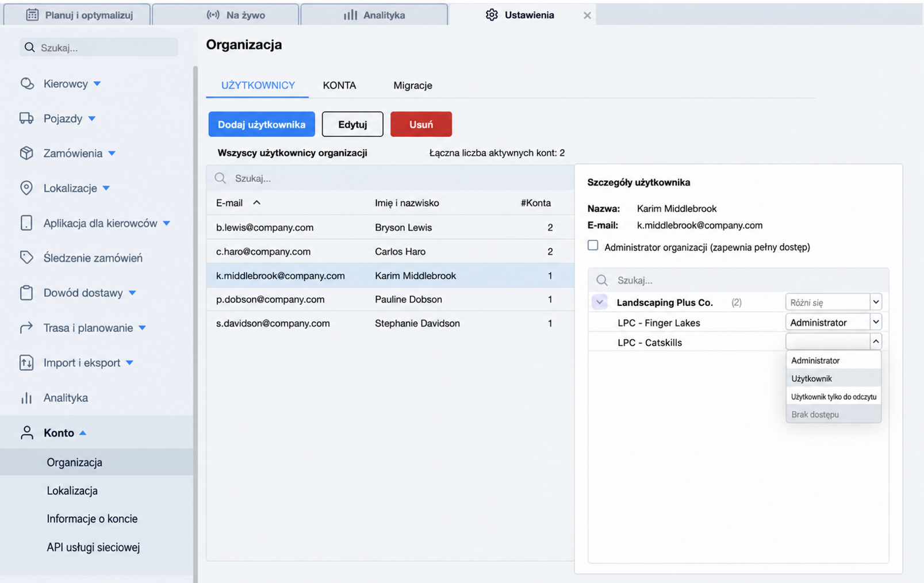
Task: Click the Analityka bars icon in sidebar
Action: click(x=26, y=398)
